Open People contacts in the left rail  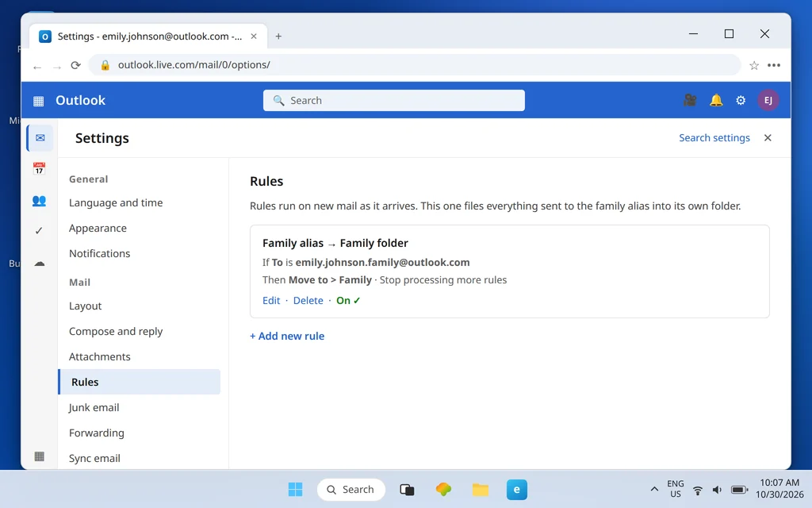[x=40, y=201]
